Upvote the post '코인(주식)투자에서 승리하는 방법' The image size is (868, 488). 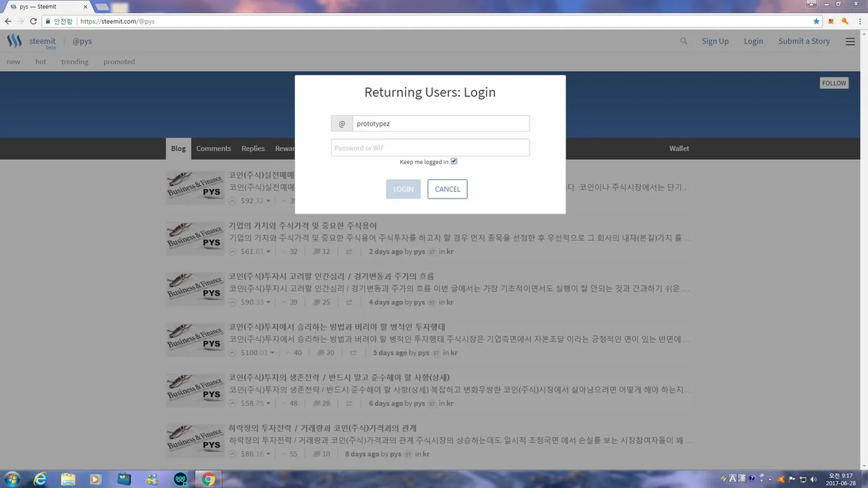[233, 352]
